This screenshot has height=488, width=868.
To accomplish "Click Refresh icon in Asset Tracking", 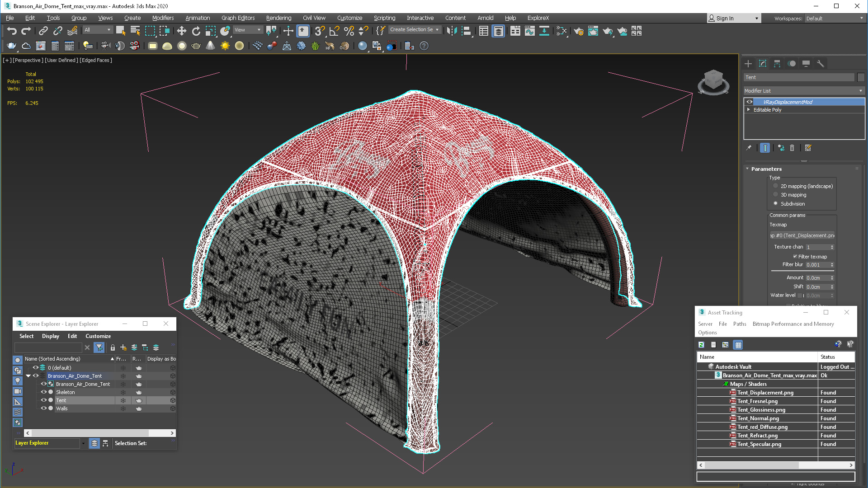I will pos(701,345).
